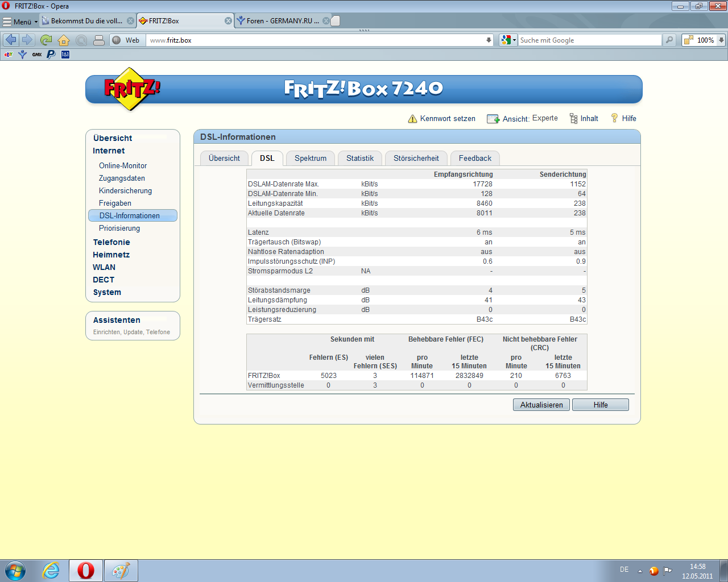
Task: Click the print icon in the toolbar
Action: 99,40
